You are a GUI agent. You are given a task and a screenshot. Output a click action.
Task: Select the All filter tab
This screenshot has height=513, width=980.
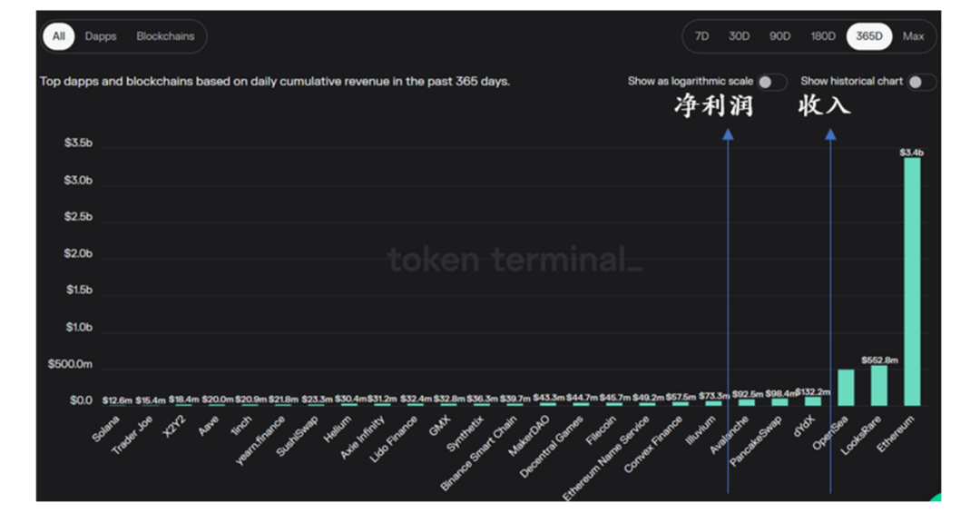[x=59, y=36]
